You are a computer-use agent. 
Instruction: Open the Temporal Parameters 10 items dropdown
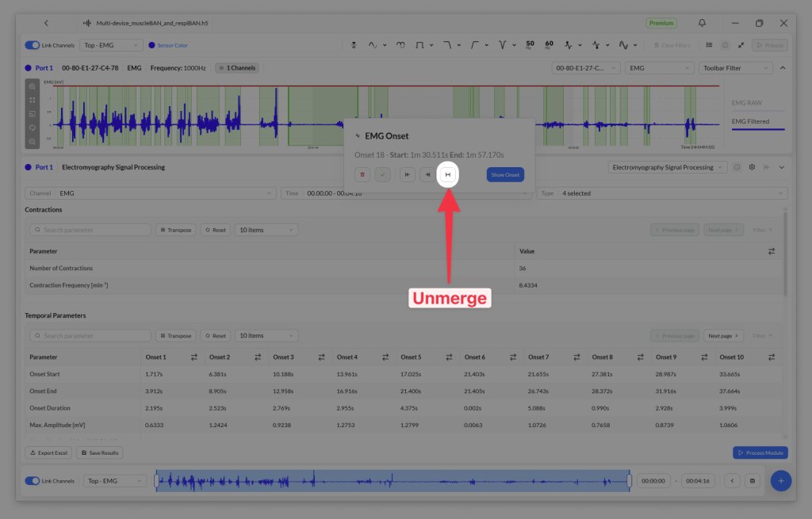(x=266, y=335)
